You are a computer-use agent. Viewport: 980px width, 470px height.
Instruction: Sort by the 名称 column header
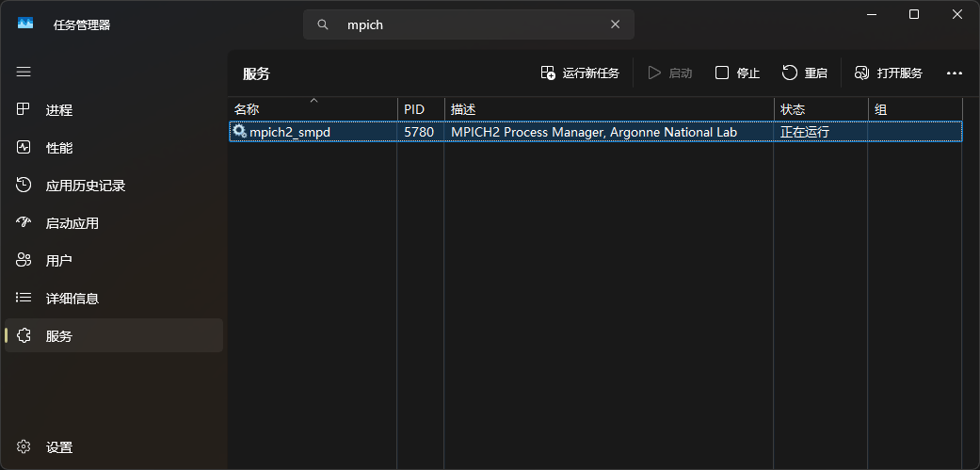(x=313, y=109)
